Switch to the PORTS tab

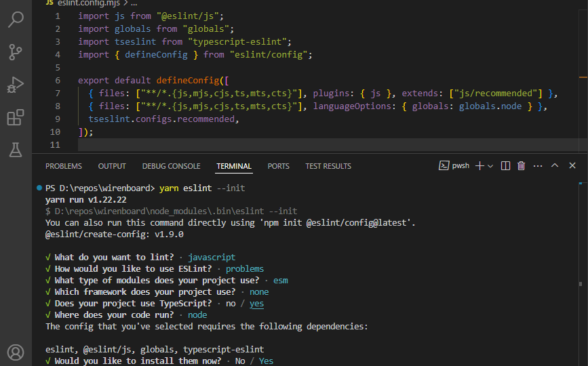pos(279,166)
